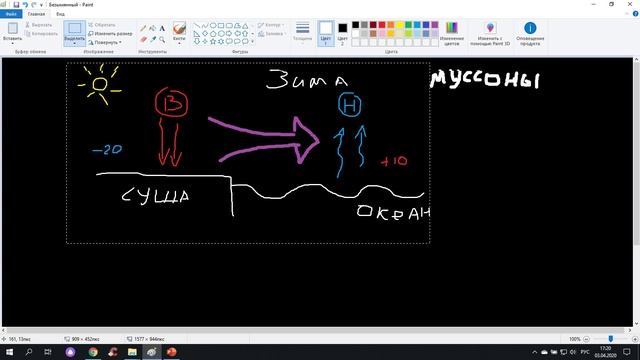
Task: Click the vertical canvas scrollbar
Action: pos(636,153)
